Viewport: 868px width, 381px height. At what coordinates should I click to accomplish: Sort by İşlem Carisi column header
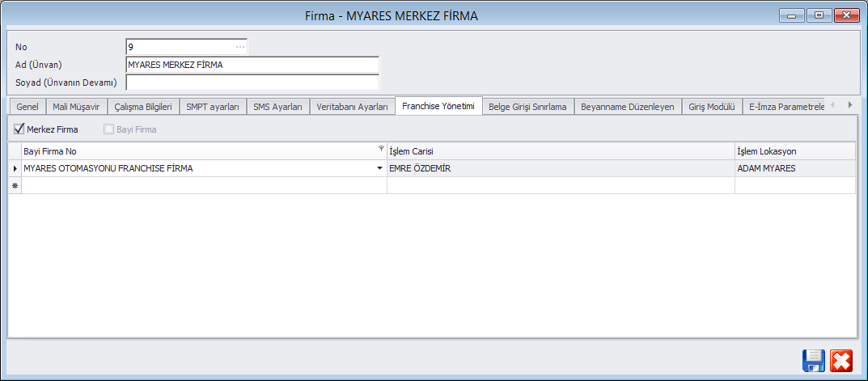[561, 151]
